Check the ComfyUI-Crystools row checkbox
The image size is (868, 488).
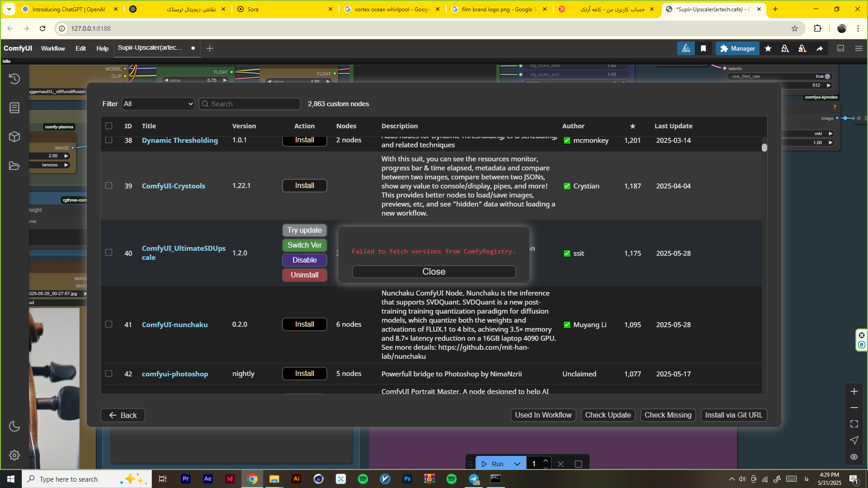point(109,186)
